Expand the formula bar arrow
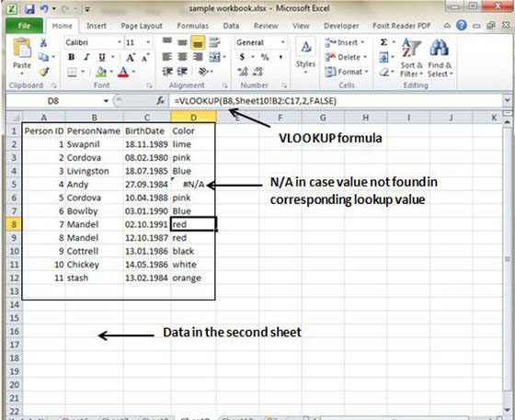Image resolution: width=515 pixels, height=420 pixels. pos(508,101)
